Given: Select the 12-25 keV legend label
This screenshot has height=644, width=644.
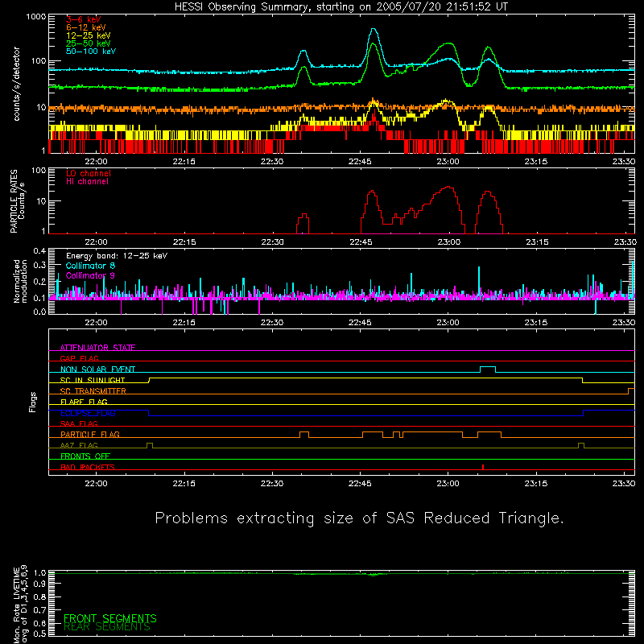Looking at the screenshot, I should point(89,35).
